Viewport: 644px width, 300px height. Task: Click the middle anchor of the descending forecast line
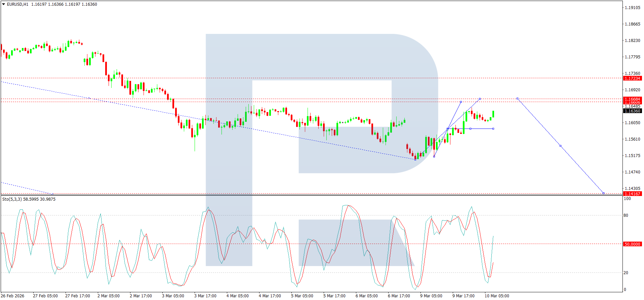point(560,146)
